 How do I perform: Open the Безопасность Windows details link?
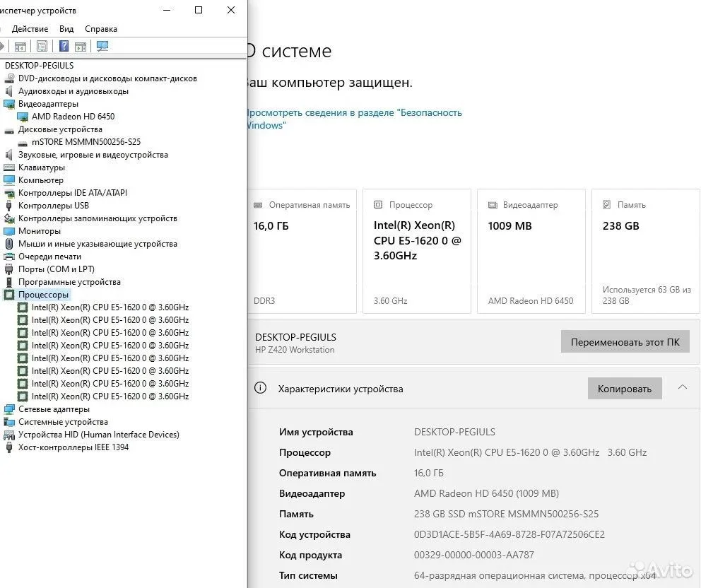353,119
